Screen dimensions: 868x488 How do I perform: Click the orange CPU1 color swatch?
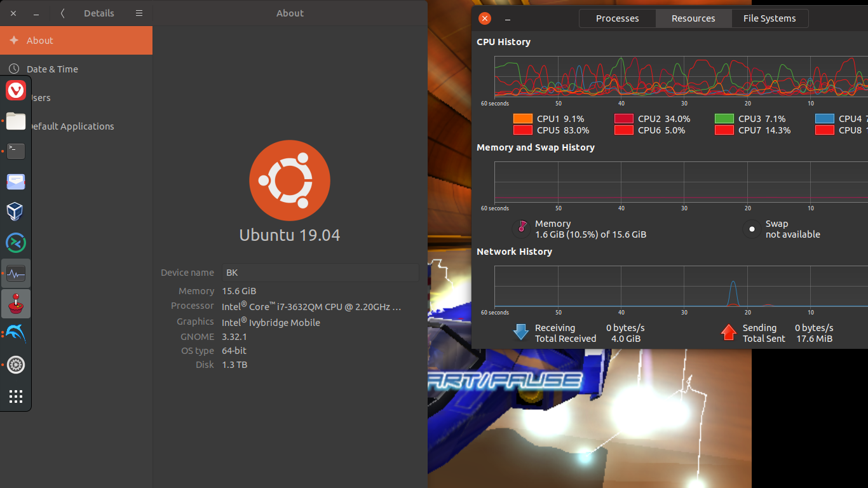(x=522, y=119)
